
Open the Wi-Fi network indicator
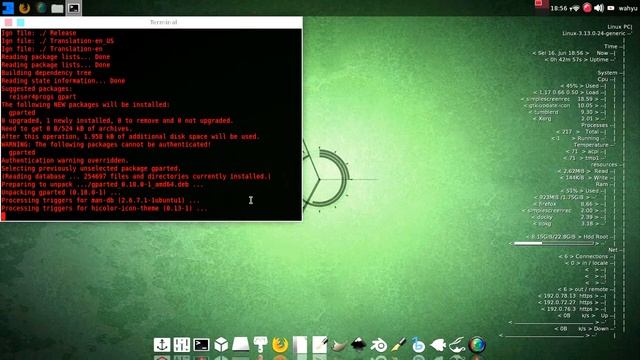[x=575, y=8]
